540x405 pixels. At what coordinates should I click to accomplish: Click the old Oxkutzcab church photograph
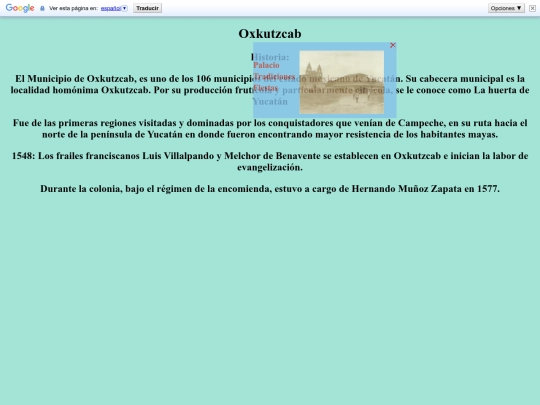tap(342, 82)
